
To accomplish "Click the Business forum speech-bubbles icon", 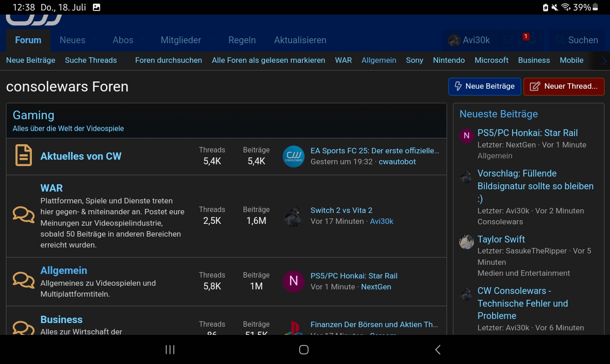I will [24, 328].
